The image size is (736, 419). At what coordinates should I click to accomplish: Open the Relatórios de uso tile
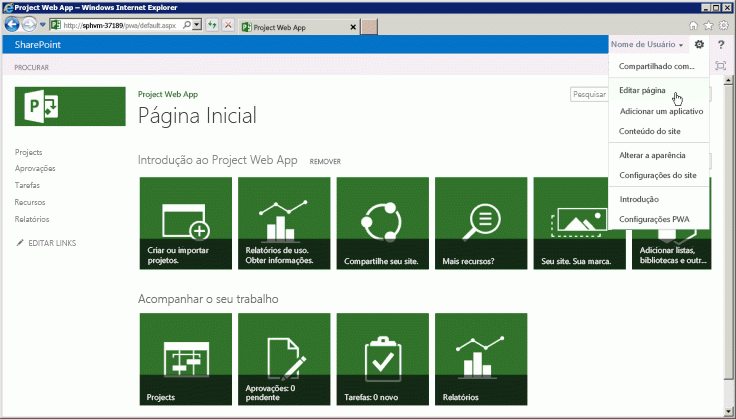(x=284, y=223)
